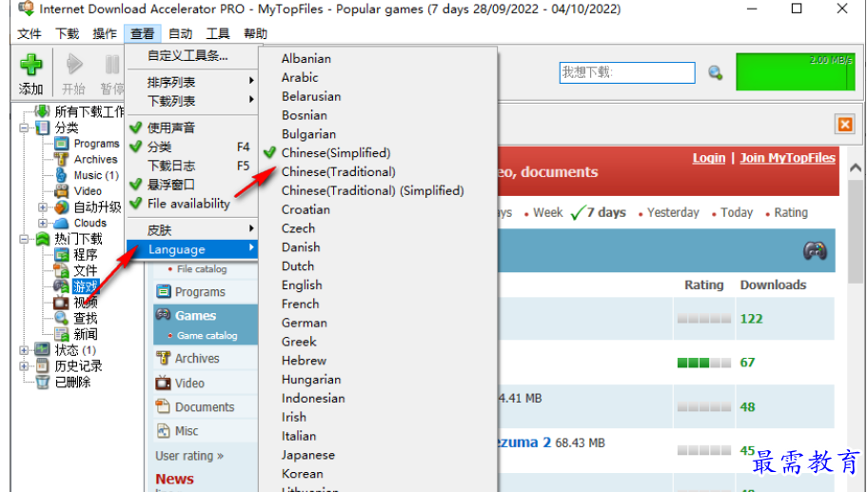Click the 状态 (1) status icon
This screenshot has height=492, width=868.
point(43,350)
